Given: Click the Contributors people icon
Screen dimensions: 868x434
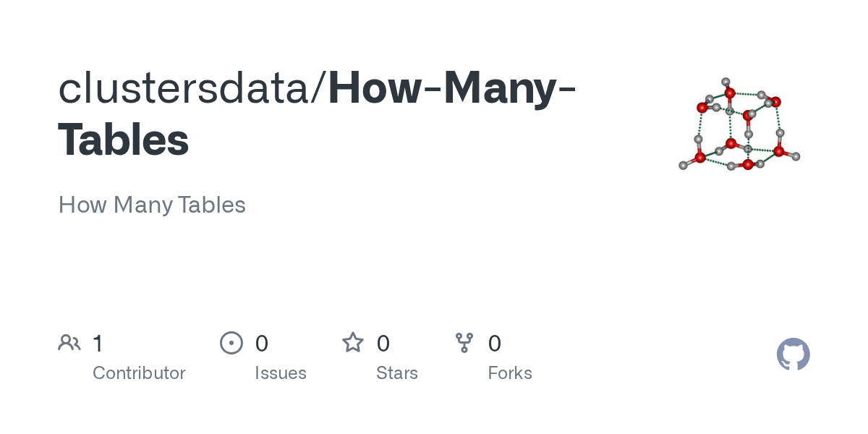Looking at the screenshot, I should [69, 342].
